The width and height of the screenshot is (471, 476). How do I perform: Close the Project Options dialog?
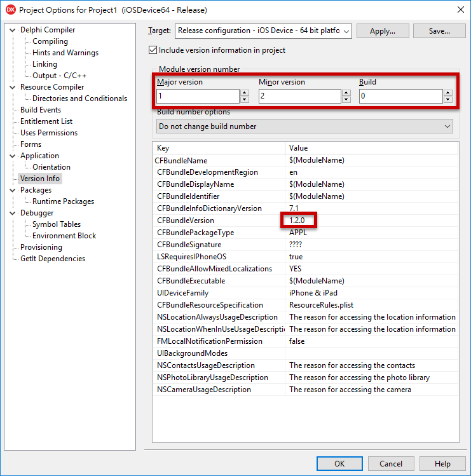[x=461, y=10]
